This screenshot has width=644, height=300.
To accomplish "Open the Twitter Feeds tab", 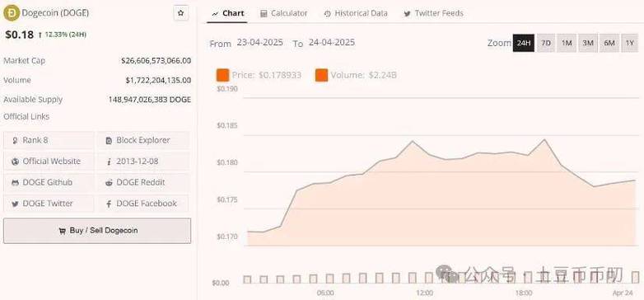I will [x=434, y=13].
